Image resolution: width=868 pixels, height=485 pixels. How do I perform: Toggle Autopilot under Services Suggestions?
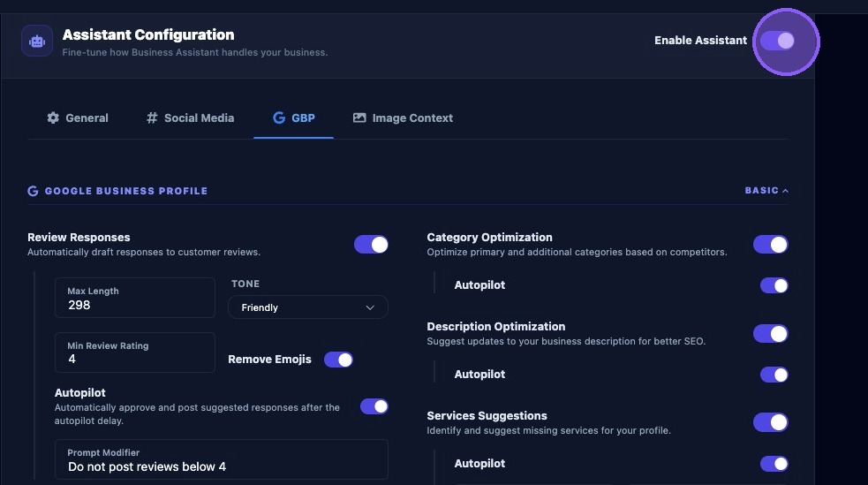tap(774, 464)
